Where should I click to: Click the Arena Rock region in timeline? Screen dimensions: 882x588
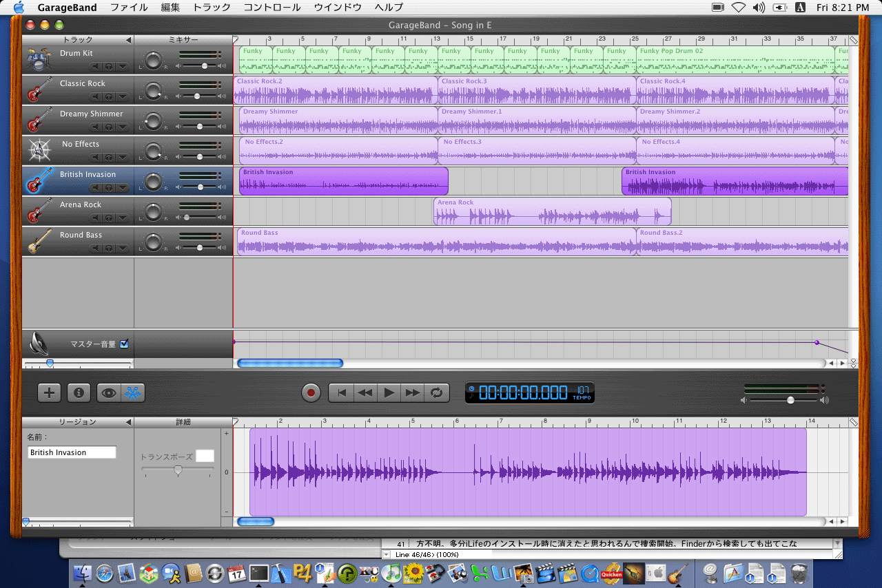coord(551,212)
